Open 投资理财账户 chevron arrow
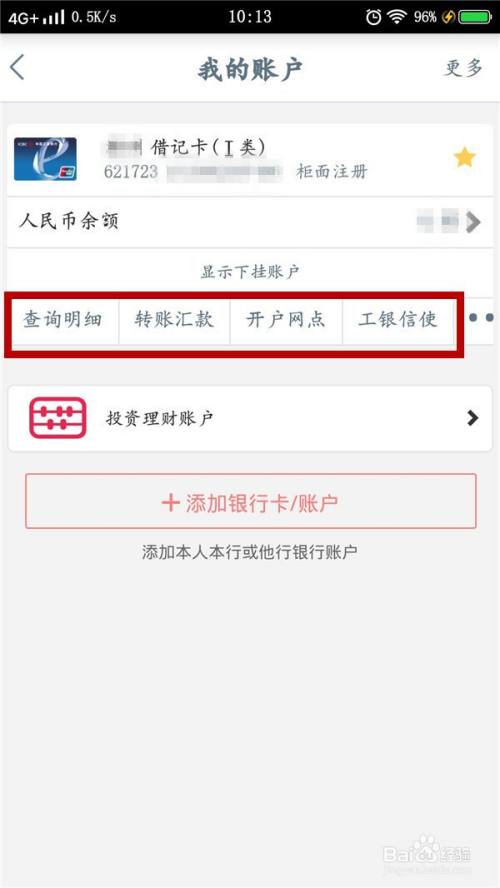Viewport: 500px width, 888px height. 472,418
